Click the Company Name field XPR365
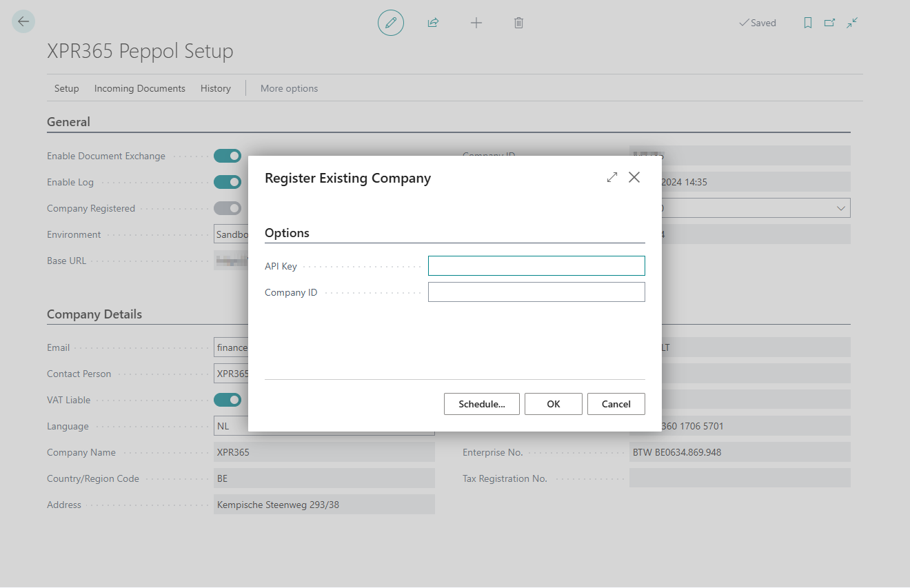910x588 pixels. point(324,452)
